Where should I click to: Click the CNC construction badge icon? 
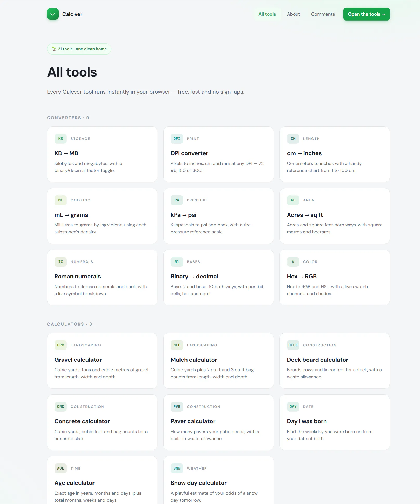coord(61,407)
